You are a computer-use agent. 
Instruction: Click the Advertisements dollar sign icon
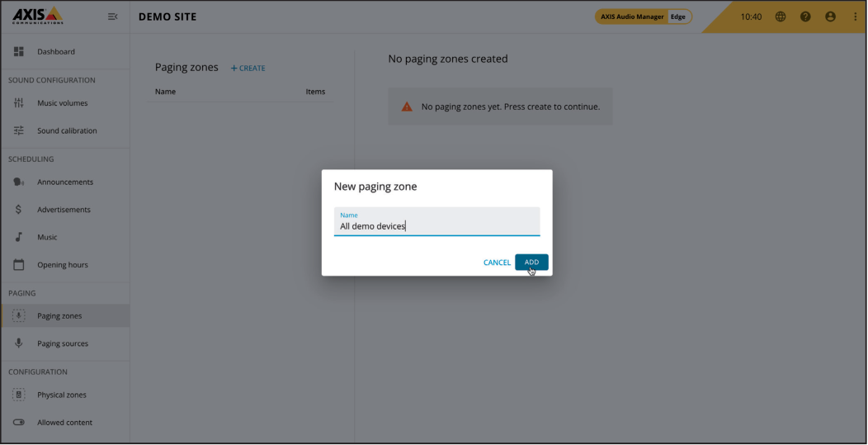(19, 210)
